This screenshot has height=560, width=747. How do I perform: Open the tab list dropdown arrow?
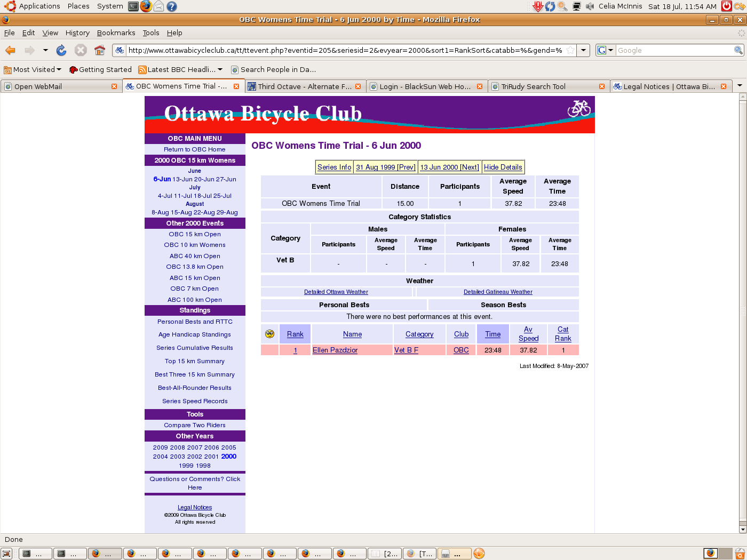coord(740,86)
